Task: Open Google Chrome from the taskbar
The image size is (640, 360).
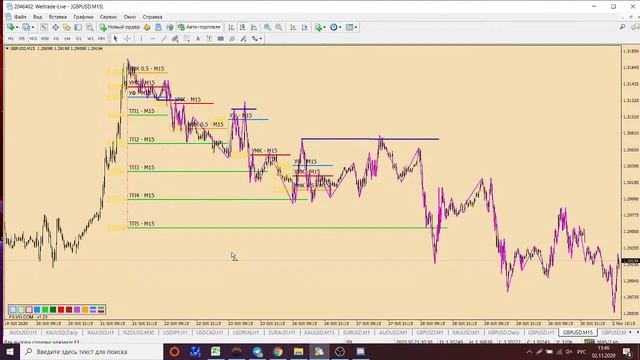Action: coord(278,351)
